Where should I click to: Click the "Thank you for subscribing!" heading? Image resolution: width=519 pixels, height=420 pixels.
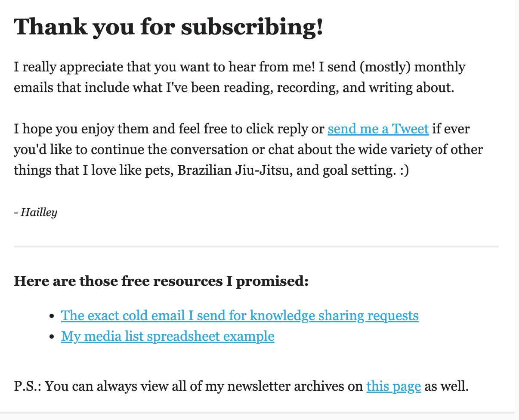pyautogui.click(x=168, y=27)
